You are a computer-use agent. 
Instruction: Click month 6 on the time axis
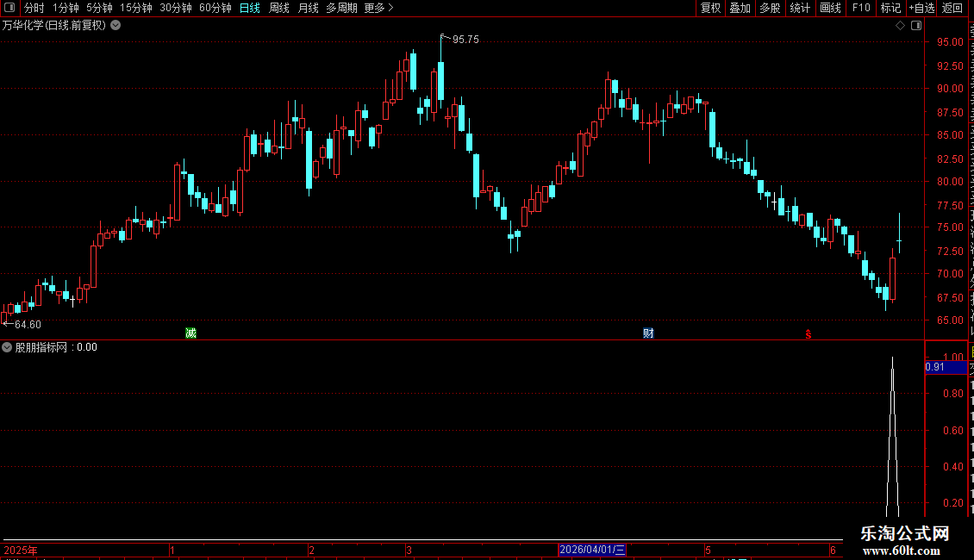tap(833, 550)
